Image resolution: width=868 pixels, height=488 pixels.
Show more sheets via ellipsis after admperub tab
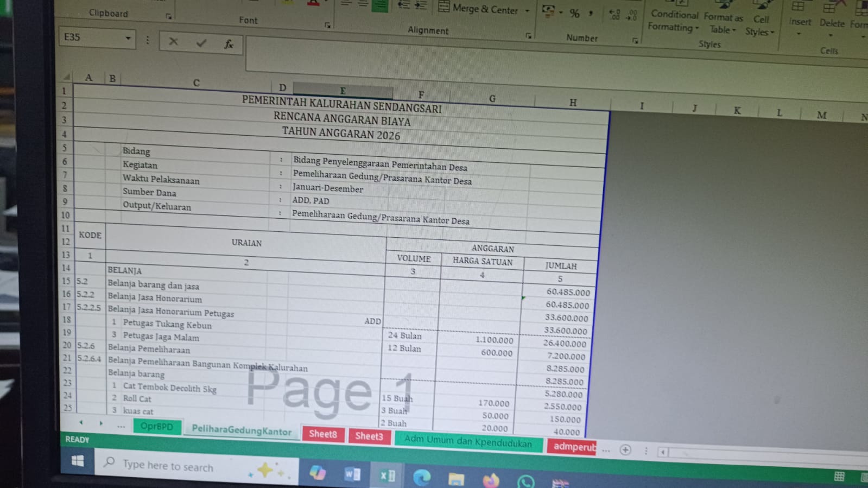[606, 449]
